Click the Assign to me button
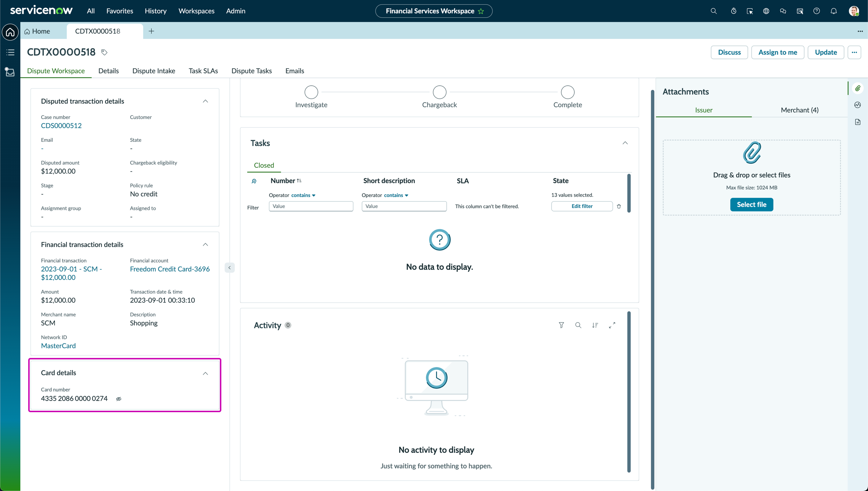Image resolution: width=868 pixels, height=491 pixels. 778,52
